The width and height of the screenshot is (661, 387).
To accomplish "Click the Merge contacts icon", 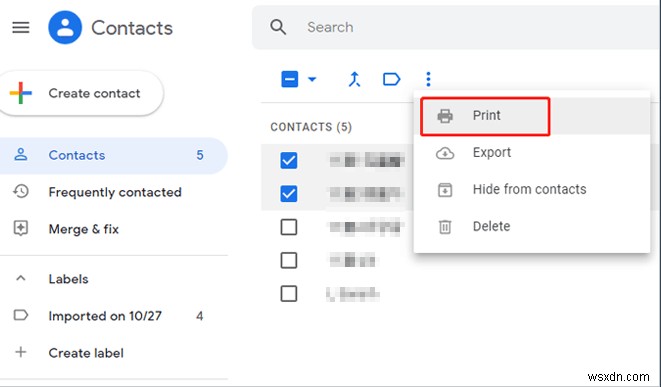I will pos(354,79).
